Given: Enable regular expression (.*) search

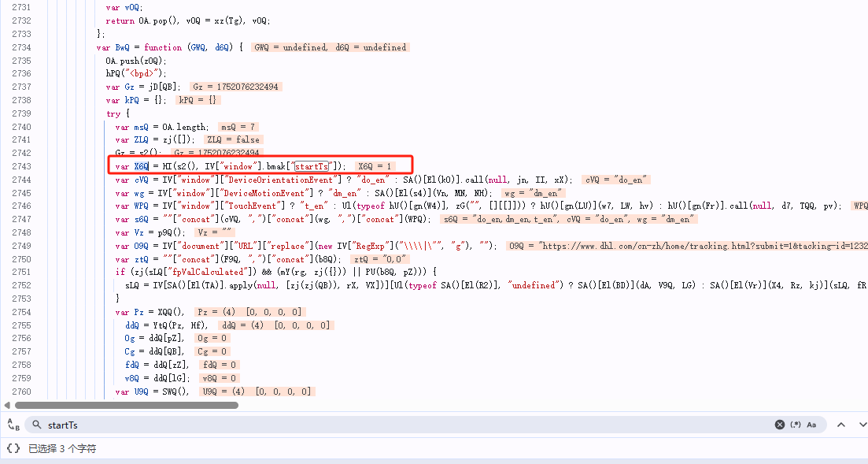Looking at the screenshot, I should click(x=796, y=425).
